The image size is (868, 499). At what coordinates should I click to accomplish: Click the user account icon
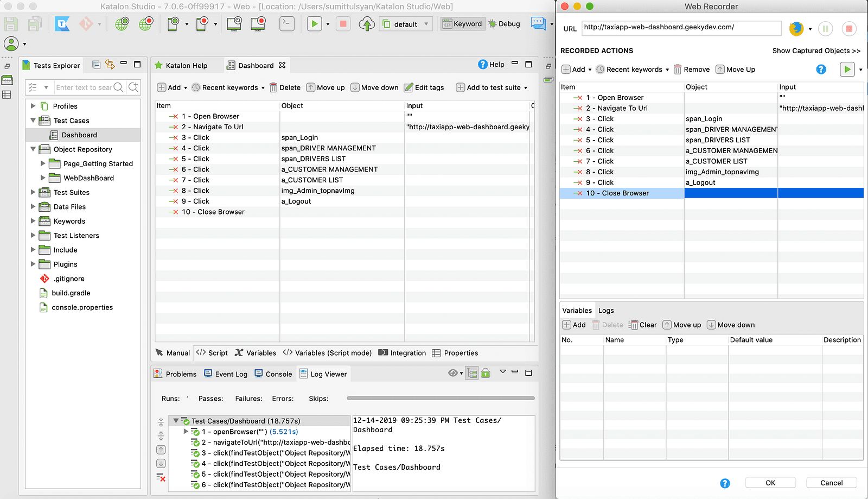(x=11, y=43)
